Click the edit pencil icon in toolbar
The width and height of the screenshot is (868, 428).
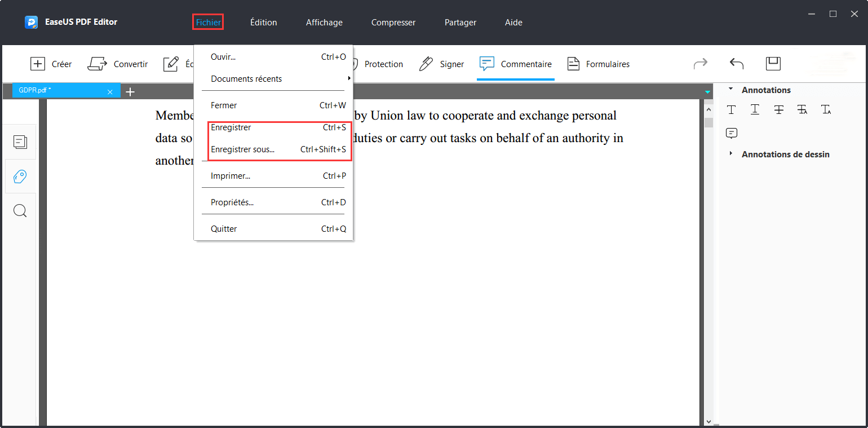coord(171,64)
